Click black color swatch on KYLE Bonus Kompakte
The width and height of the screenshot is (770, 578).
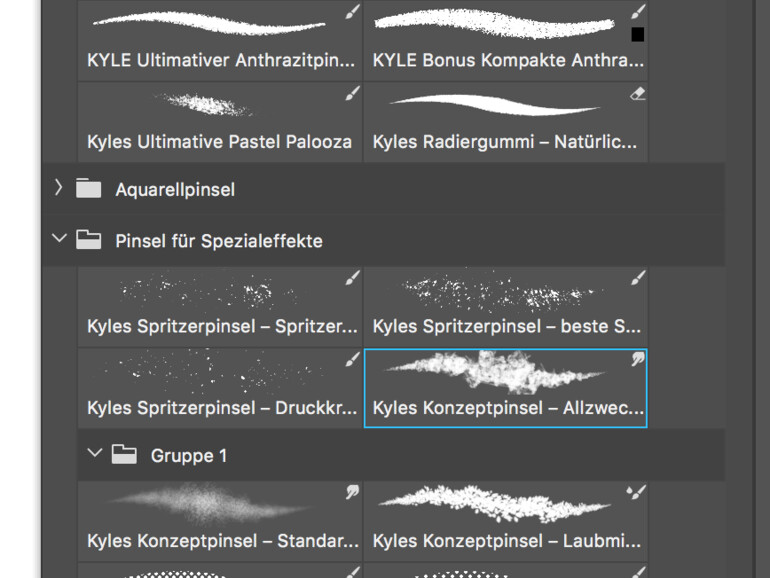[637, 34]
